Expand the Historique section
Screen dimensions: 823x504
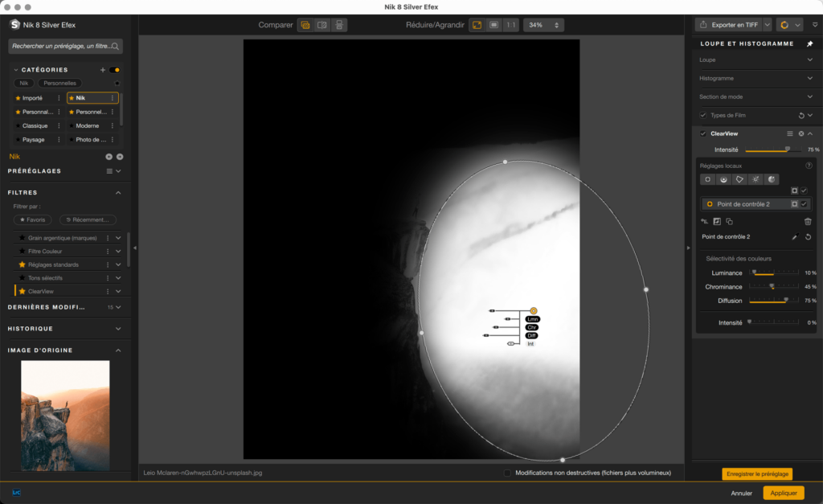118,329
